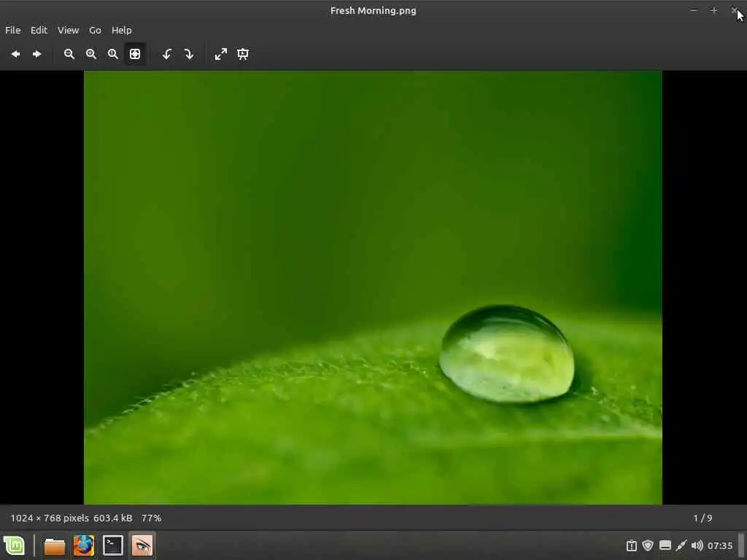Open the update manager shield icon
Screen dimensions: 747x560
pyautogui.click(x=648, y=545)
